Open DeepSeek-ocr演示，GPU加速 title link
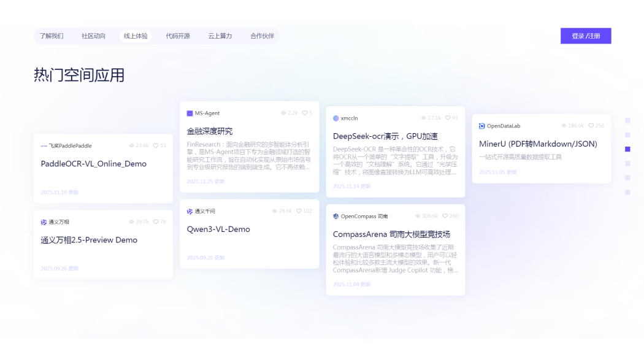This screenshot has width=644, height=362. (385, 136)
